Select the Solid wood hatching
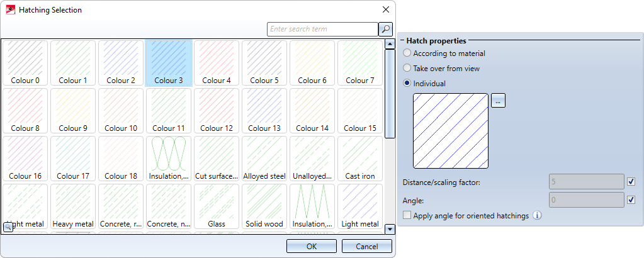Viewport: 644px width, 258px height. 264,206
